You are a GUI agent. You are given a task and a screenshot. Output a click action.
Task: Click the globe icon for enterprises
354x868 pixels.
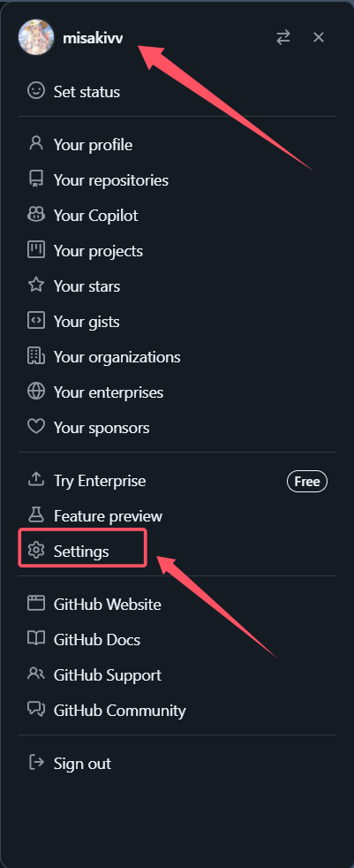tap(36, 392)
